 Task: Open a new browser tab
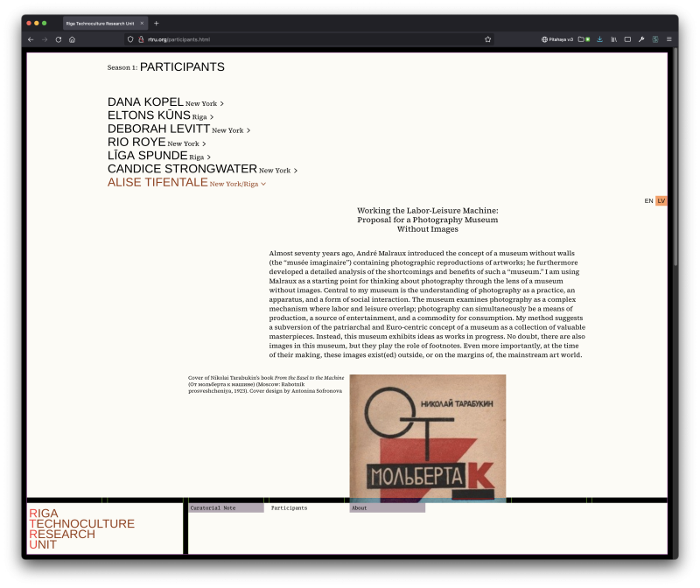157,23
